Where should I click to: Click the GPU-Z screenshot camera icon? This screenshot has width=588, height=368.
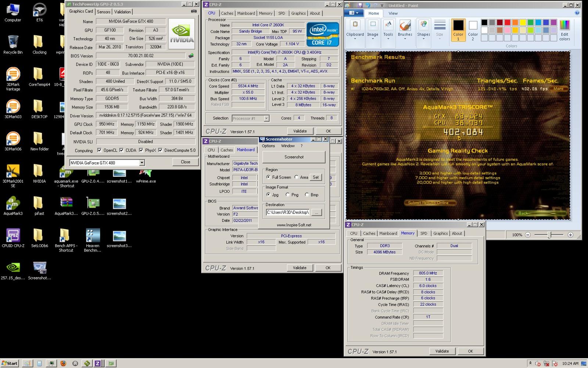click(x=194, y=11)
